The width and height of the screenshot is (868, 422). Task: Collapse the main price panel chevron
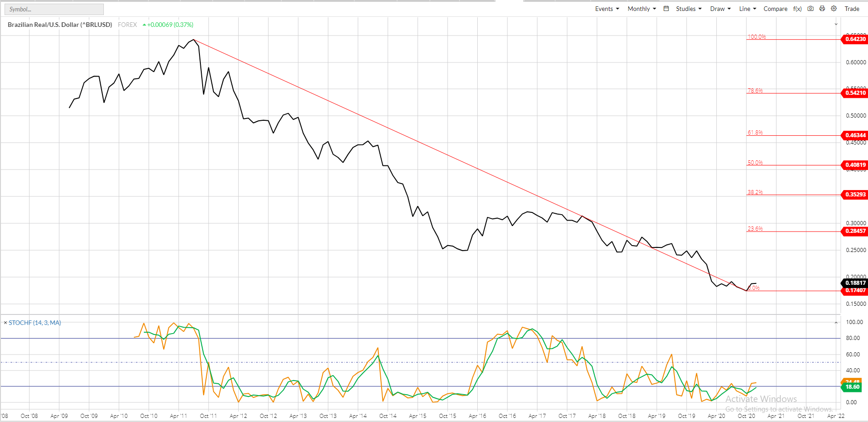coord(836,25)
